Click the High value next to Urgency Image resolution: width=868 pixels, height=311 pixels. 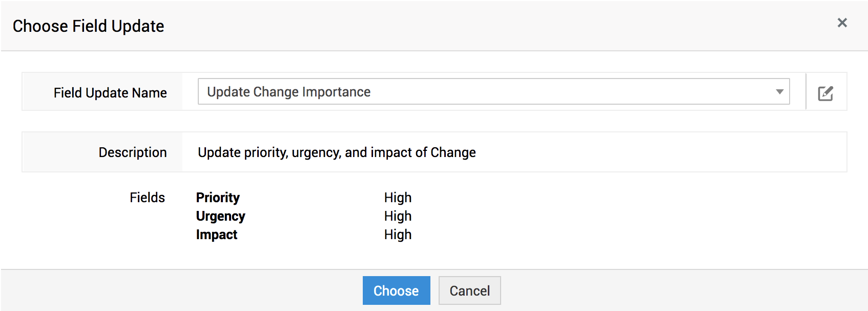click(x=398, y=216)
